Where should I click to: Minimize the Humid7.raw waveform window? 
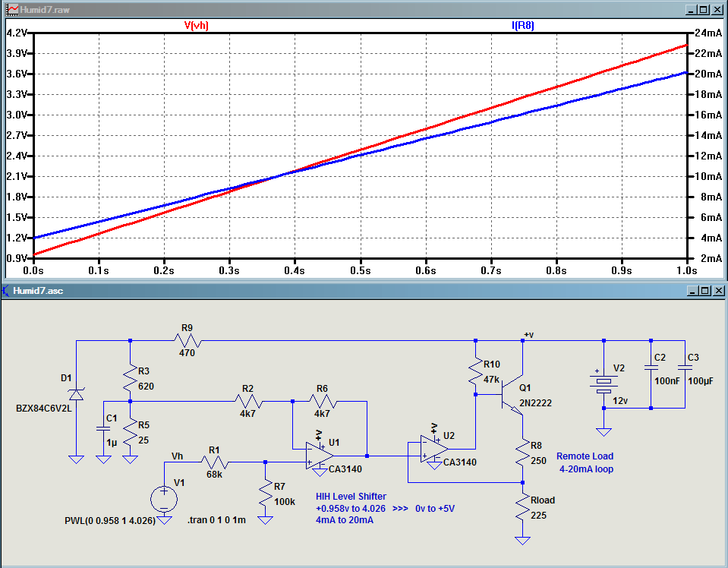coord(692,10)
